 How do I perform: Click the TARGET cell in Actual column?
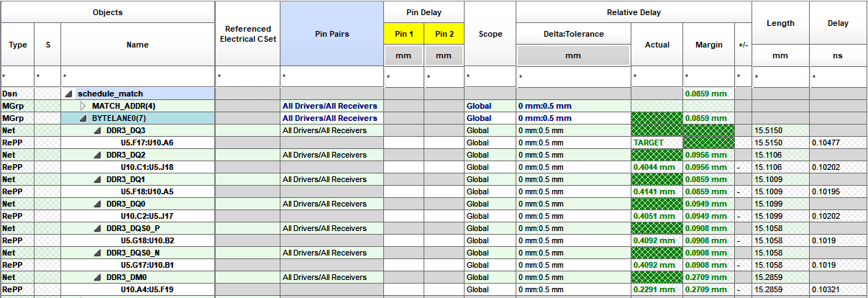click(657, 143)
